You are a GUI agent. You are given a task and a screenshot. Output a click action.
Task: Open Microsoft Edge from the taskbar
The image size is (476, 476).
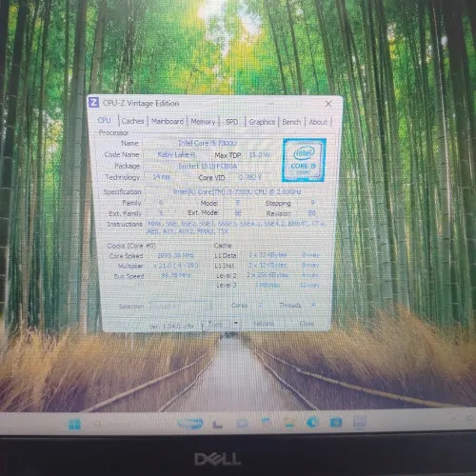(313, 422)
